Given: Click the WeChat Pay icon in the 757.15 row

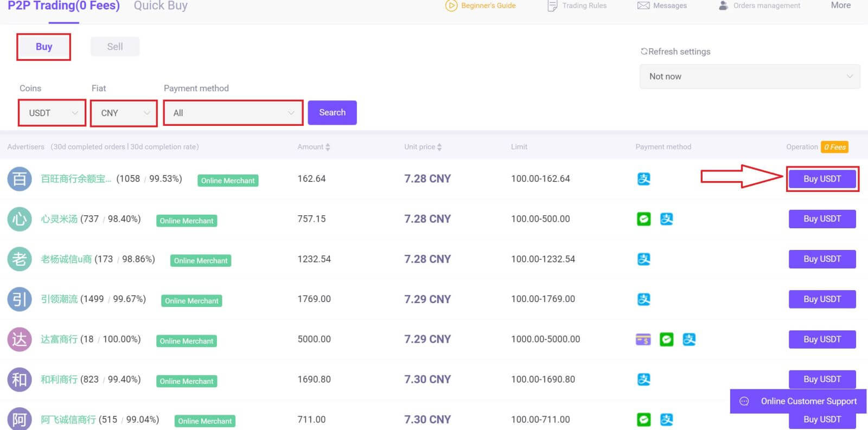Looking at the screenshot, I should click(x=643, y=219).
